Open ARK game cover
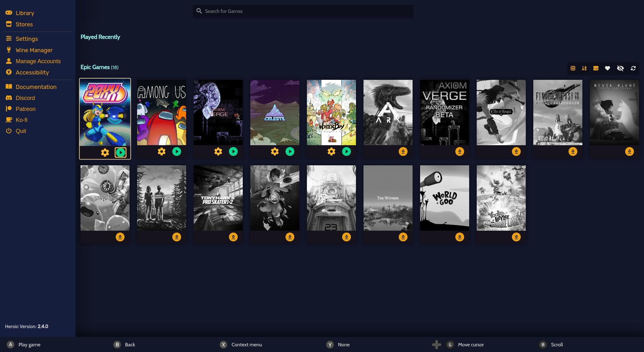 [x=388, y=113]
